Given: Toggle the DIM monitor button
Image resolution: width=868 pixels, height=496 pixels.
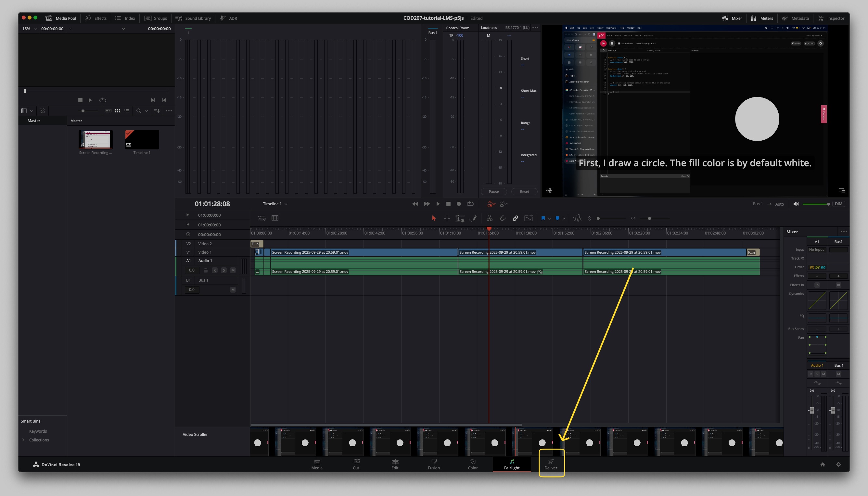Looking at the screenshot, I should [x=838, y=204].
